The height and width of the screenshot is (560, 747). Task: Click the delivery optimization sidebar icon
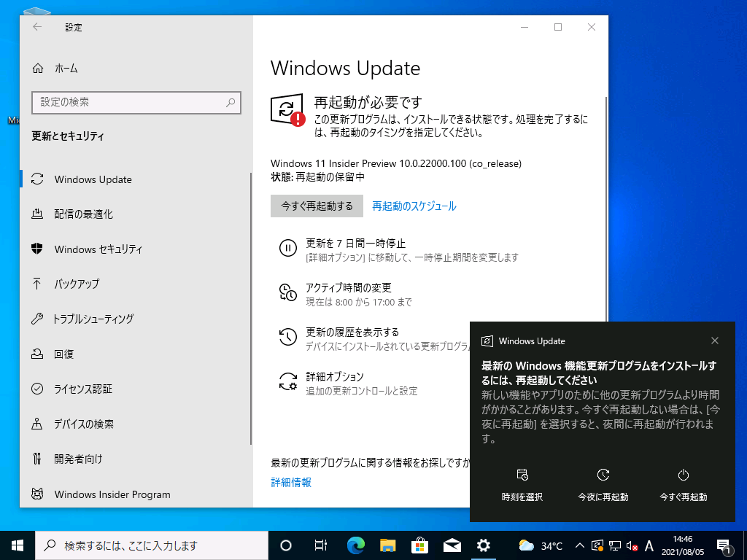tap(37, 214)
